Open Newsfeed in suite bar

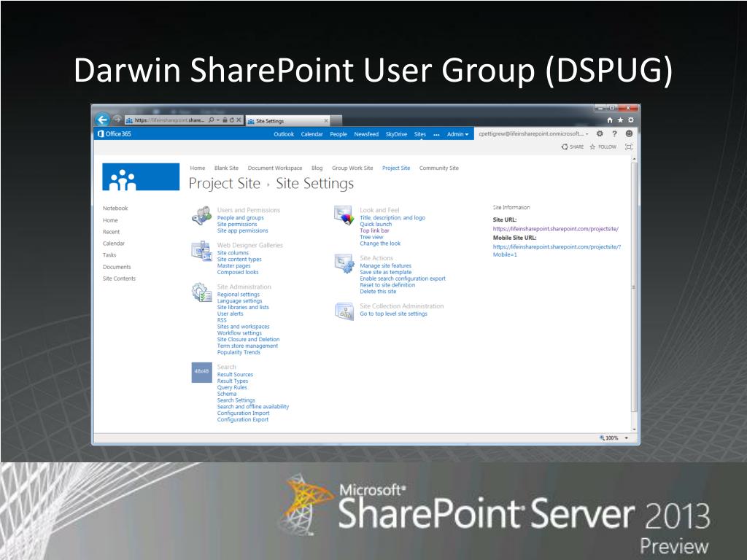[x=366, y=134]
